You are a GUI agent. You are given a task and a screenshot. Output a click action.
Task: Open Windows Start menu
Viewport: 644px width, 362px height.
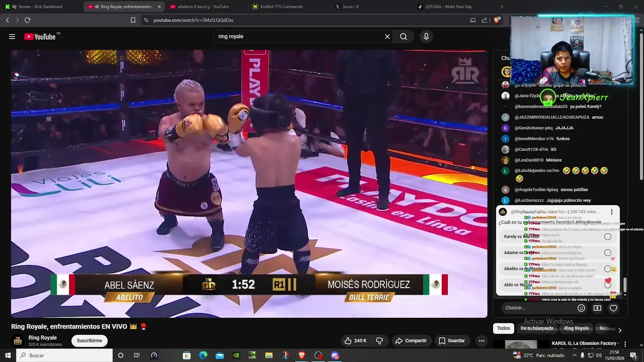pyautogui.click(x=8, y=355)
